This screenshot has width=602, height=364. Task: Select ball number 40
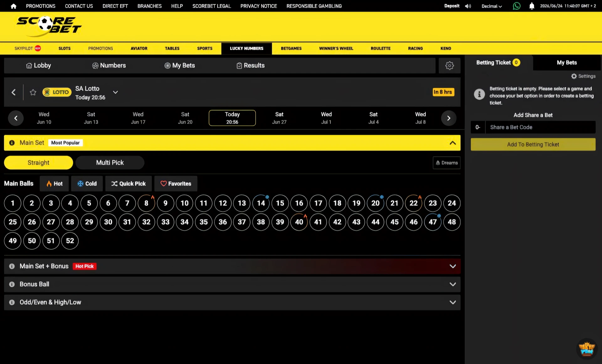299,222
